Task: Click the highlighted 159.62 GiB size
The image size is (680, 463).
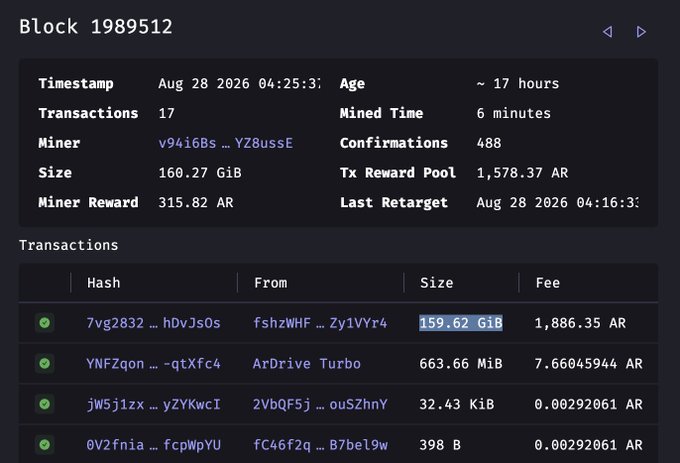Action: click(461, 323)
